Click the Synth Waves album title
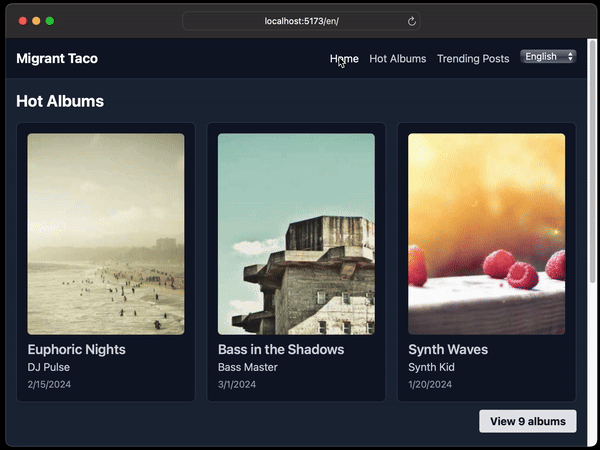The width and height of the screenshot is (600, 450). pyautogui.click(x=448, y=349)
